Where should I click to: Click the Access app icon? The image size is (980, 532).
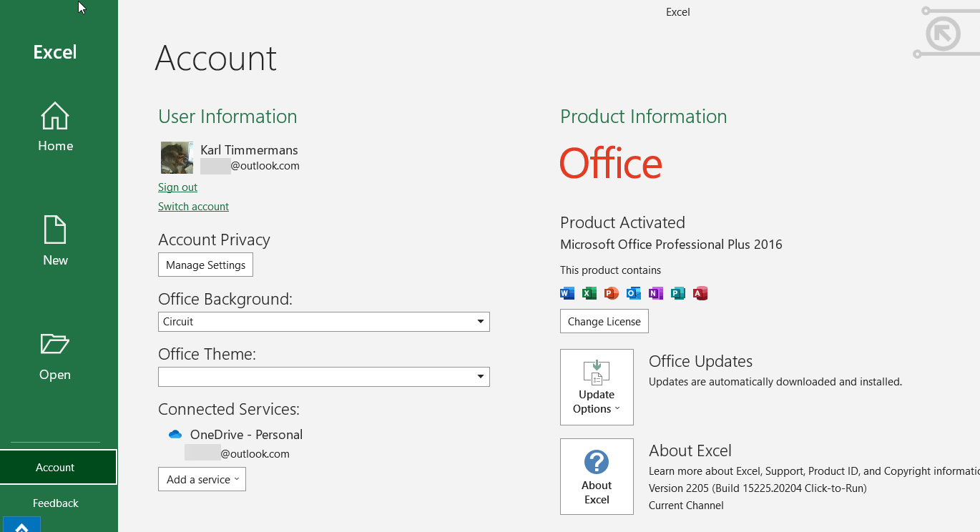point(700,293)
